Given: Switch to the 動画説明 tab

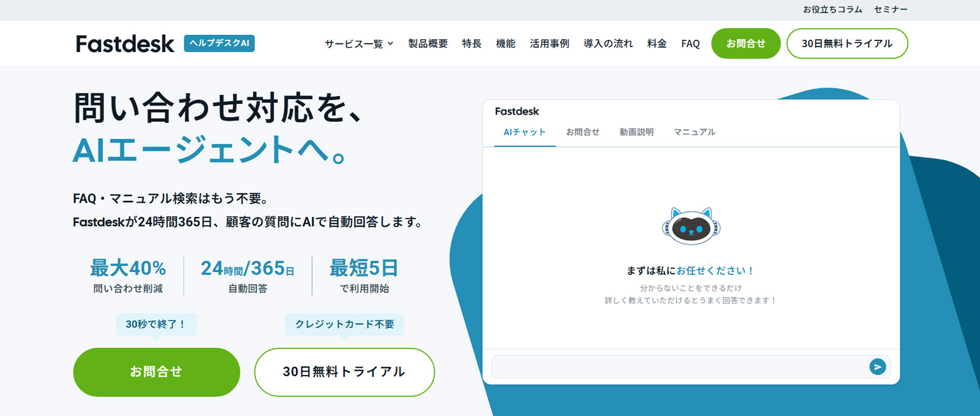Looking at the screenshot, I should (636, 132).
